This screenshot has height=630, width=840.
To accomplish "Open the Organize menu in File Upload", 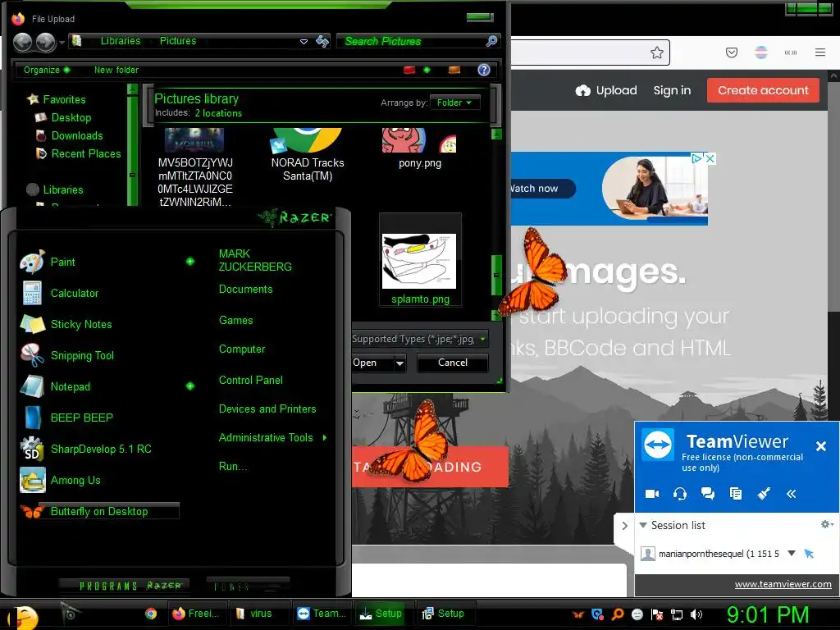I will tap(47, 71).
